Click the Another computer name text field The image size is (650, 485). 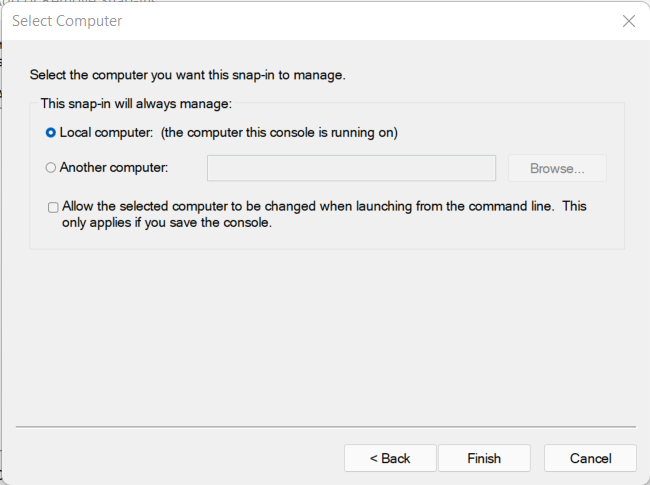pos(351,168)
